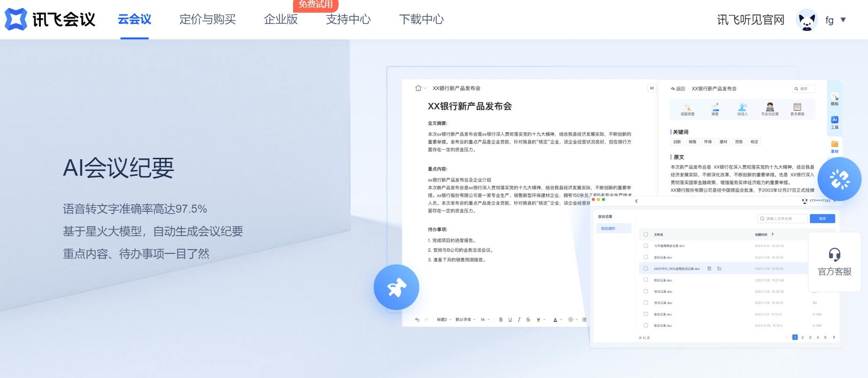Screen dimensions: 868x378
Task: Delete 20231103_1604 record via trash icon
Action: (x=709, y=268)
